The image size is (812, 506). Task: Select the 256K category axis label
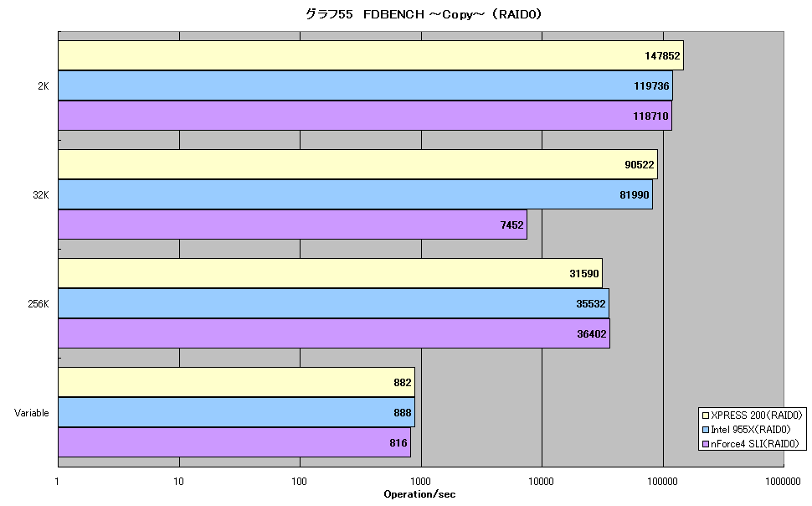tap(39, 304)
